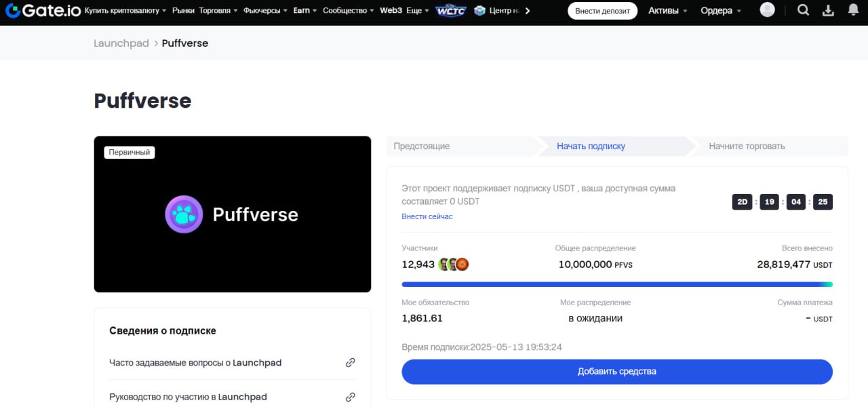Click the Gate.io logo

click(x=43, y=11)
